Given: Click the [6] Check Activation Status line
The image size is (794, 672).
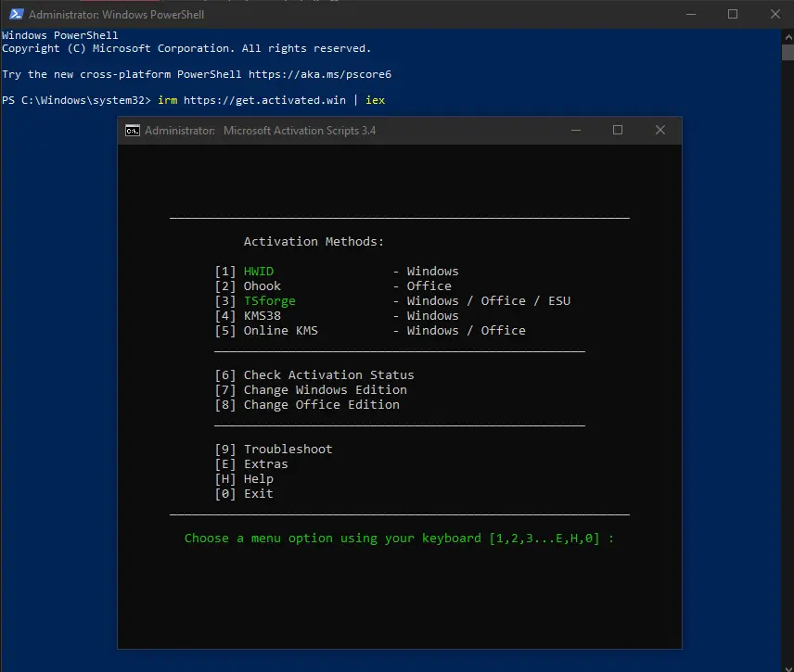Looking at the screenshot, I should tap(314, 375).
